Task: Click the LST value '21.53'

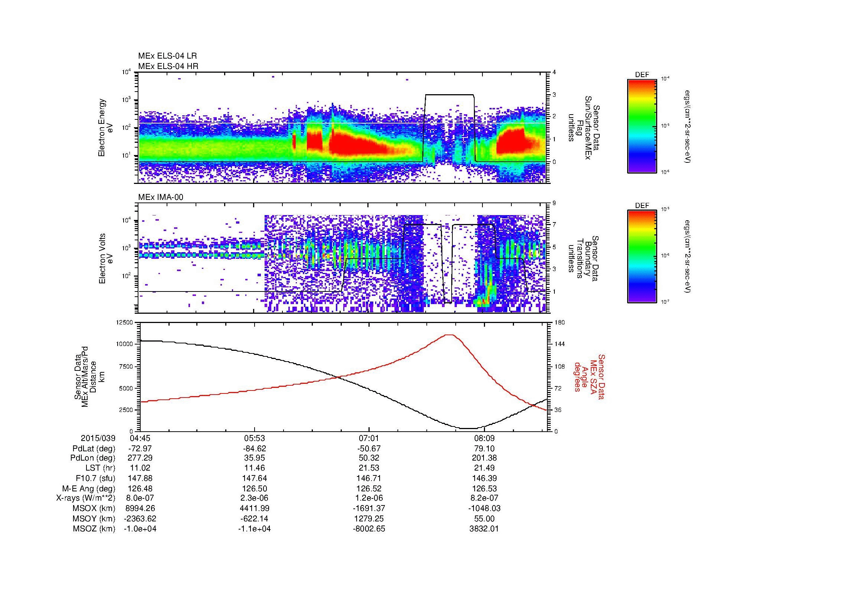Action: (x=369, y=468)
